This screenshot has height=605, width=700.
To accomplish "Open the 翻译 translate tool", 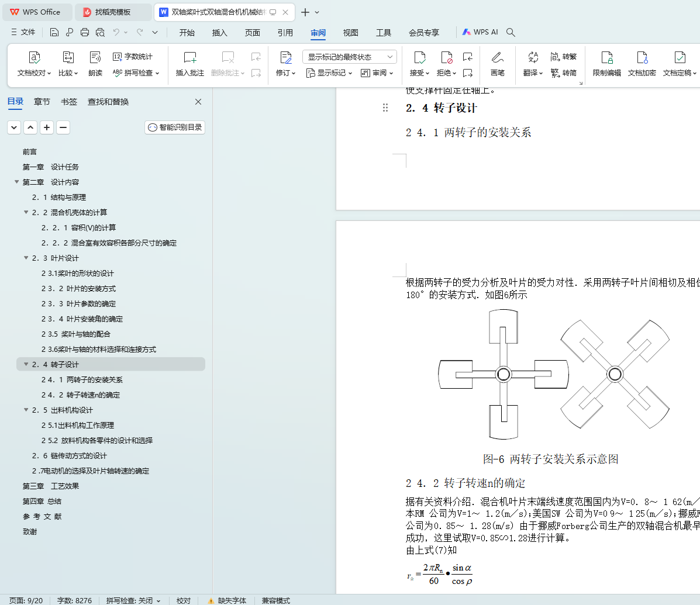I will click(x=533, y=64).
